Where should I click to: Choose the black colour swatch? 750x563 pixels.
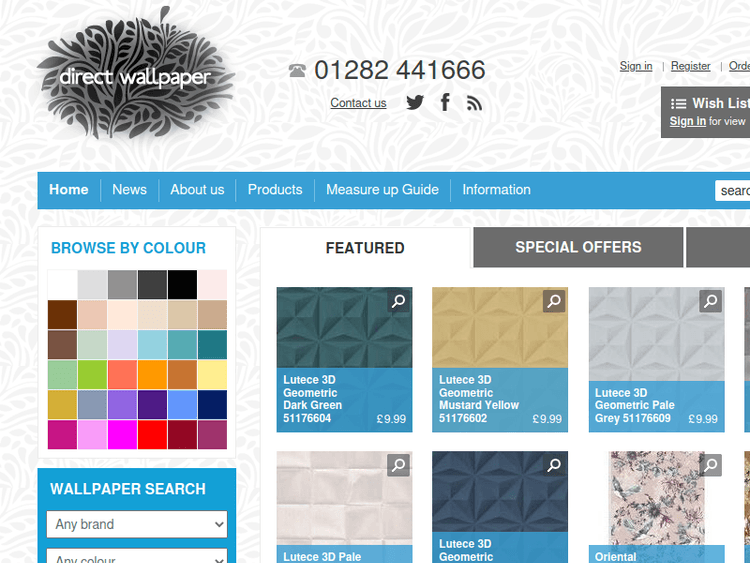tap(182, 285)
